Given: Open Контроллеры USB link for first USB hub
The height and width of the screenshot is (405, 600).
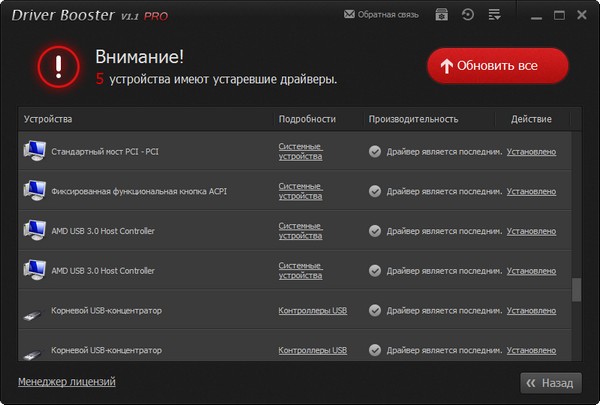Looking at the screenshot, I should [x=312, y=310].
